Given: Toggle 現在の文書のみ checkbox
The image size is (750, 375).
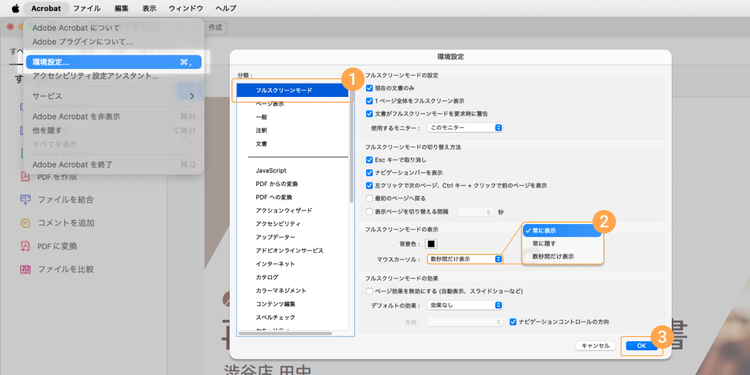Looking at the screenshot, I should (x=369, y=88).
